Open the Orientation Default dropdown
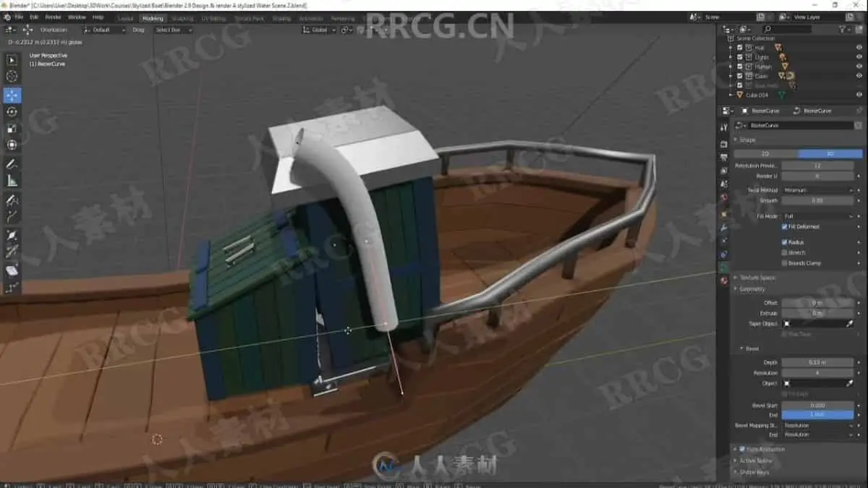The width and height of the screenshot is (868, 488). tap(104, 30)
